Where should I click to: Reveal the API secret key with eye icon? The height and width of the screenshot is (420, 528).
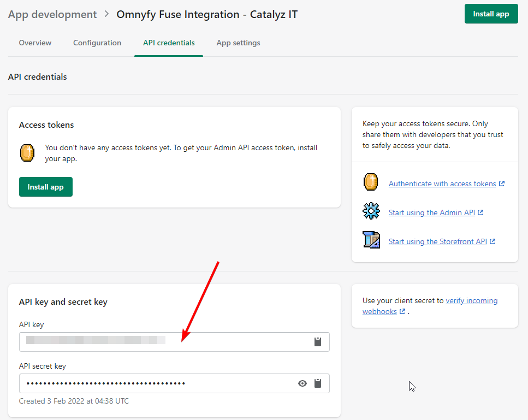point(302,383)
